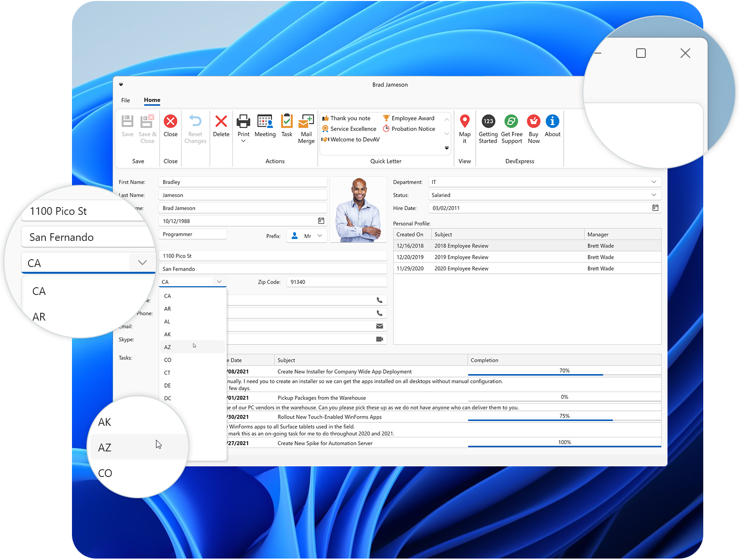Select the Employee Award quick letter
The image size is (739, 560).
click(x=412, y=118)
